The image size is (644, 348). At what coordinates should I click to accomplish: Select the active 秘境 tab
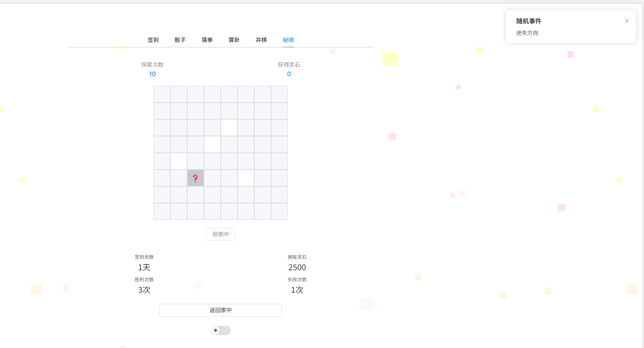[x=288, y=40]
